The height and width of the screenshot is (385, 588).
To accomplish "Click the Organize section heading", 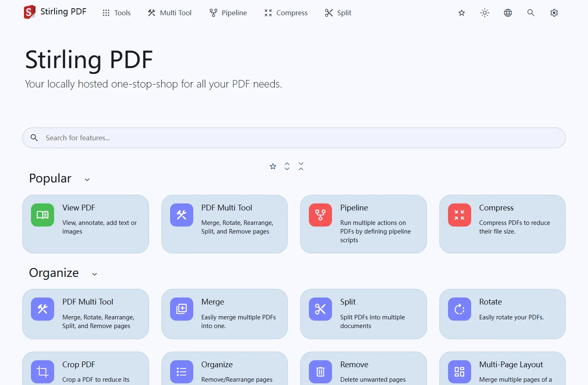I will click(54, 273).
